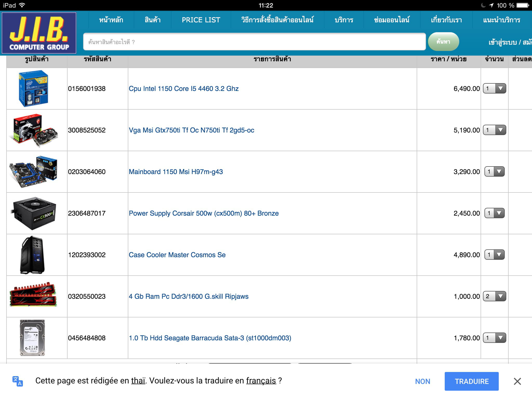Click the red Ripjaws RAM thumbnail
Image resolution: width=532 pixels, height=399 pixels.
[x=33, y=295]
